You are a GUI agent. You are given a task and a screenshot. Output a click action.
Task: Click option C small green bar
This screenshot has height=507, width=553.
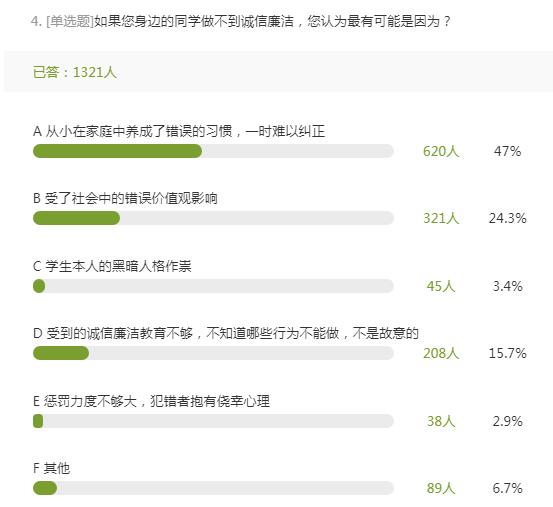(x=39, y=286)
